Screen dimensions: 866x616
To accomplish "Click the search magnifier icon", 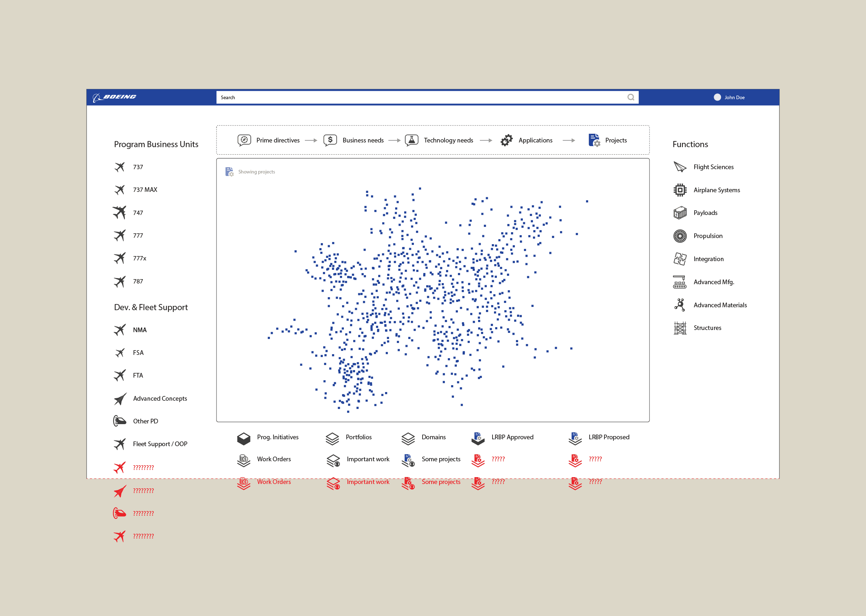I will pos(630,97).
